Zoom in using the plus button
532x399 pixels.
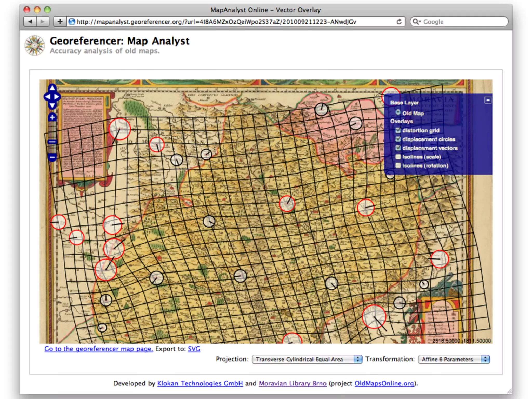(x=52, y=117)
